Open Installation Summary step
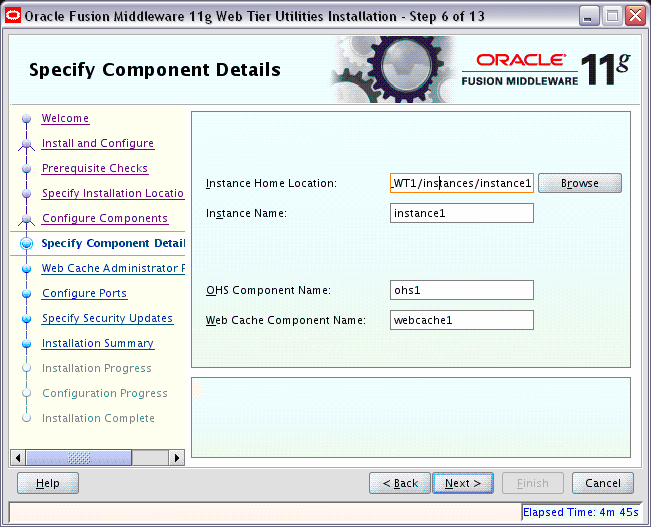 97,343
